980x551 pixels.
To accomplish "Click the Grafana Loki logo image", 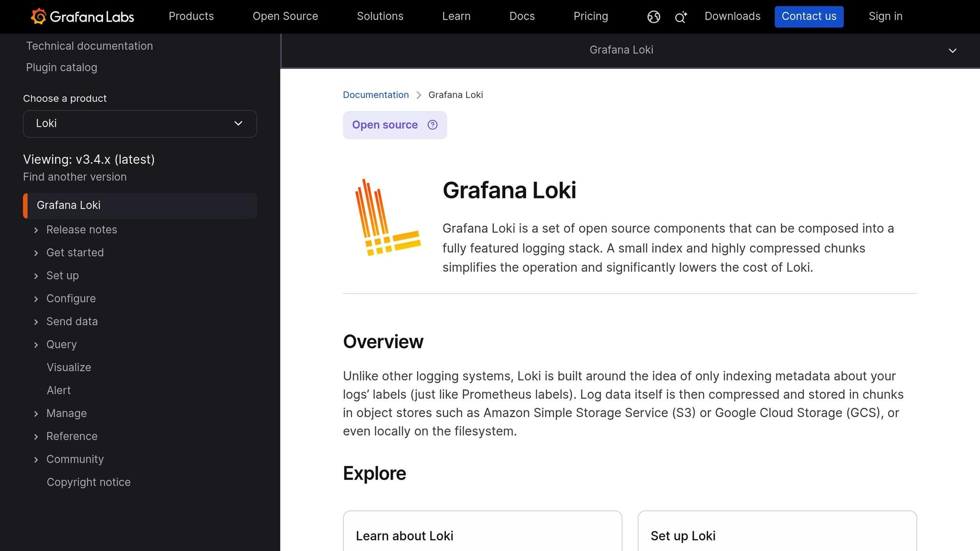I will pos(388,216).
